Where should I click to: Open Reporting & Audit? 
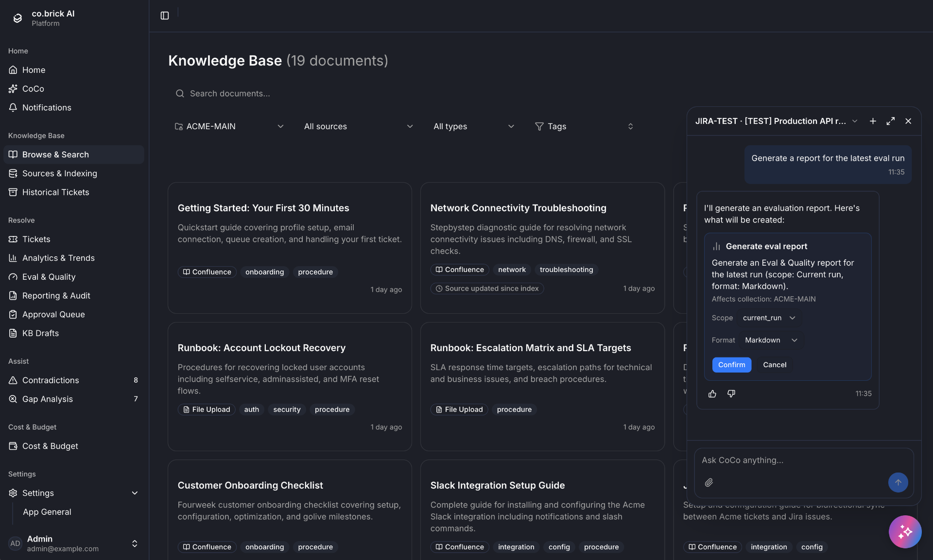point(73,296)
